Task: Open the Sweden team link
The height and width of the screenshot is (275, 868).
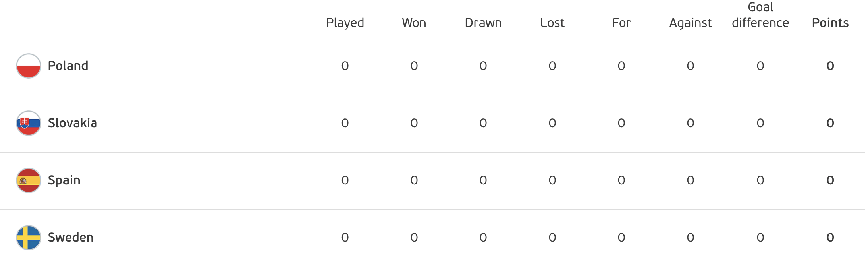Action: [x=71, y=237]
